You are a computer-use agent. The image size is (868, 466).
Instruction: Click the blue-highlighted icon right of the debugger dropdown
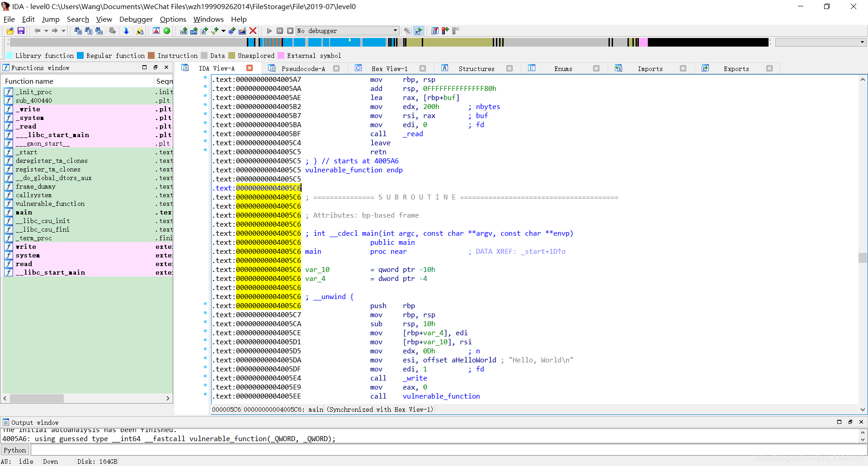click(418, 31)
